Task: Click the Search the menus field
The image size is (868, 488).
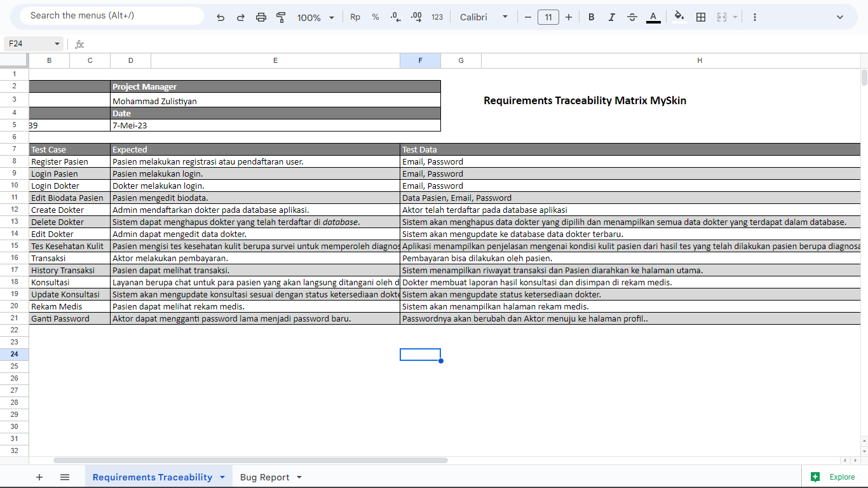Action: 111,16
